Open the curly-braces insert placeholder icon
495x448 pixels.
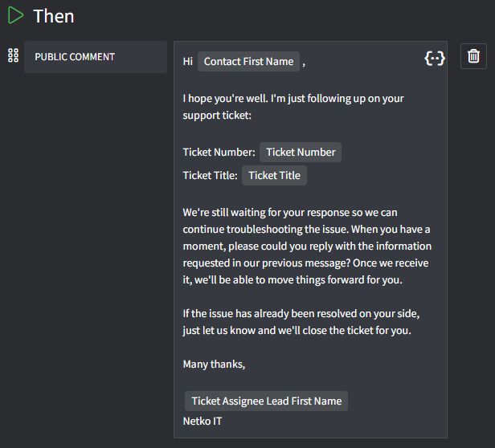coord(435,58)
